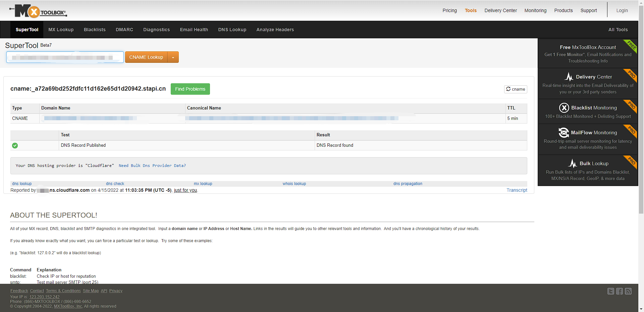Open the Analyze Headers tab
Viewport: 644px width, 312px height.
pos(275,30)
